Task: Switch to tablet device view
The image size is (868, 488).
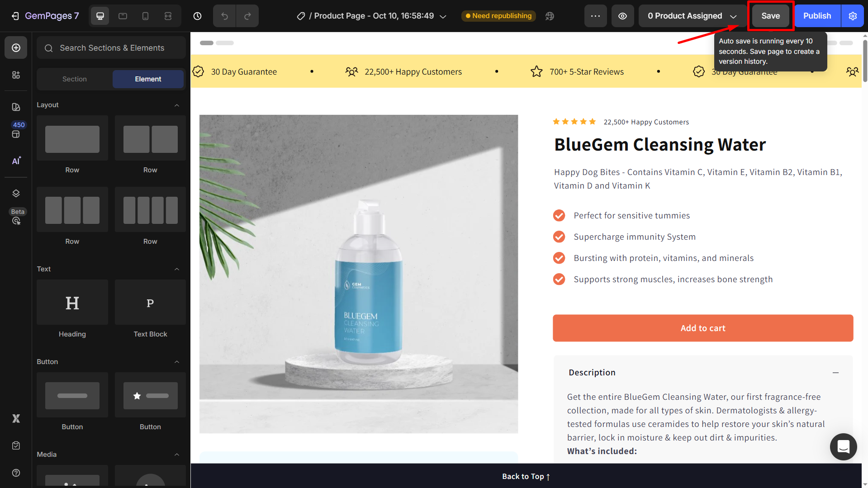Action: 123,16
